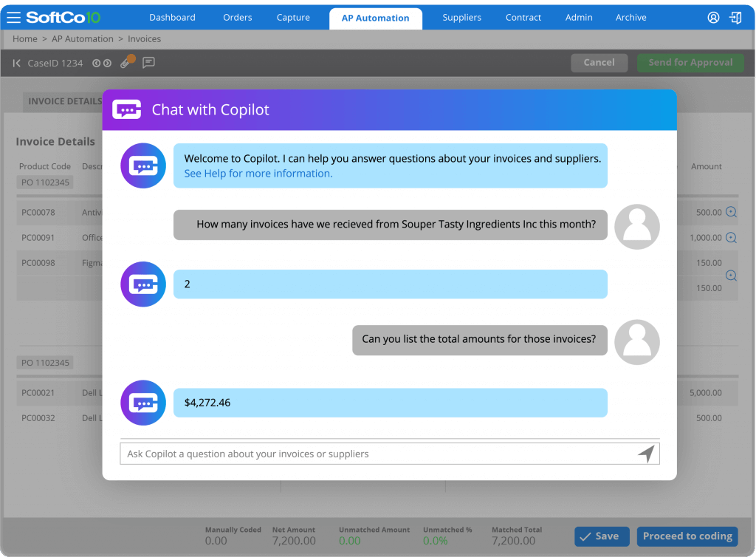This screenshot has height=560, width=756.
Task: Click user avatar beside total amounts question
Action: [637, 342]
